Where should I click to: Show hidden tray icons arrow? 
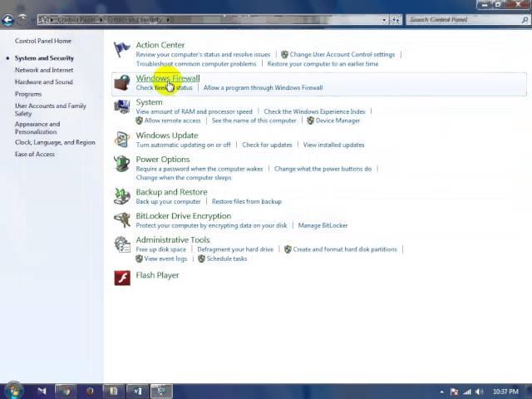(441, 392)
